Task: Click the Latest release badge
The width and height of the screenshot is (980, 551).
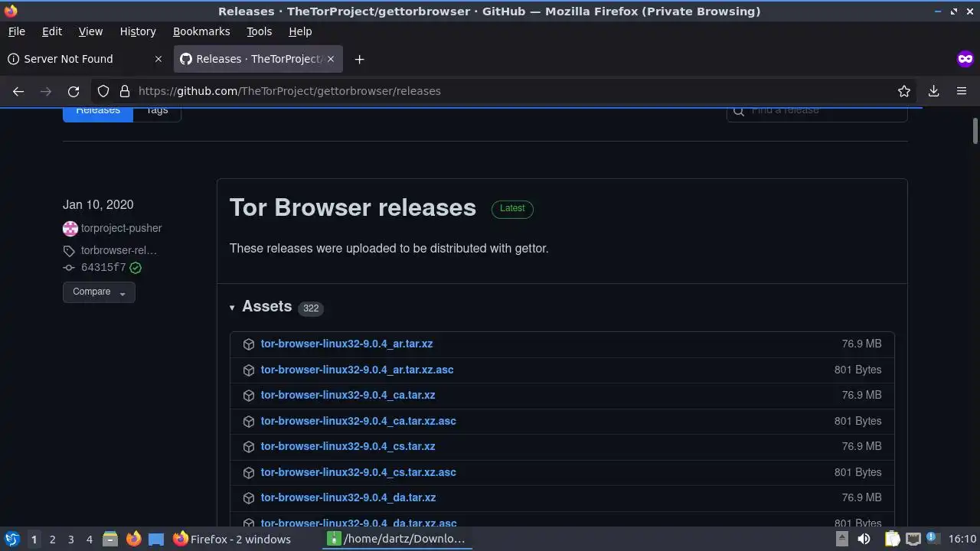Action: pos(512,208)
